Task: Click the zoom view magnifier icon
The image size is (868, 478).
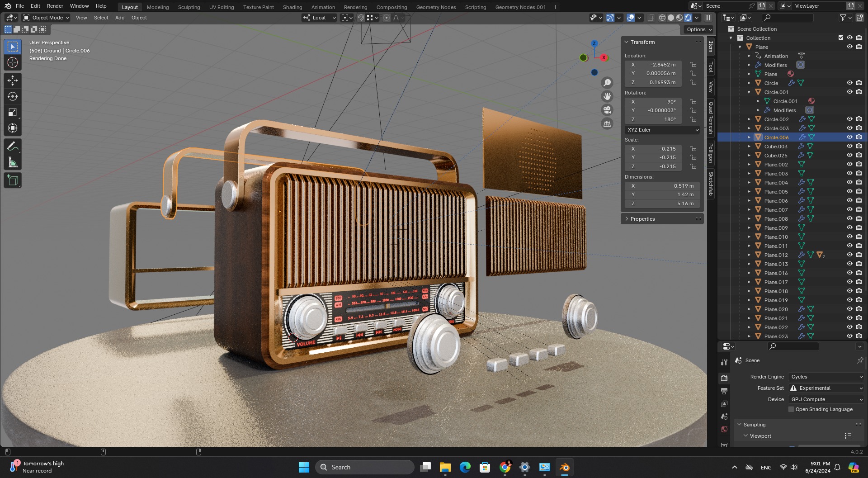Action: [x=607, y=83]
